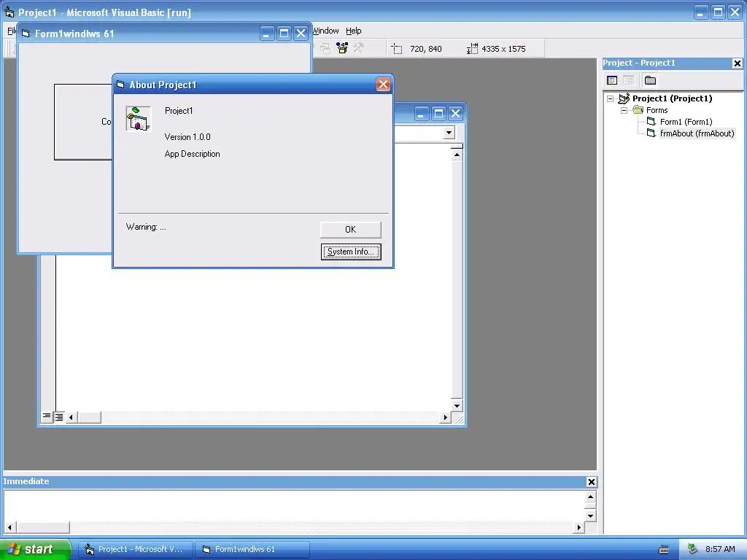
Task: Click the Visual Basic title bar app icon
Action: (x=9, y=12)
